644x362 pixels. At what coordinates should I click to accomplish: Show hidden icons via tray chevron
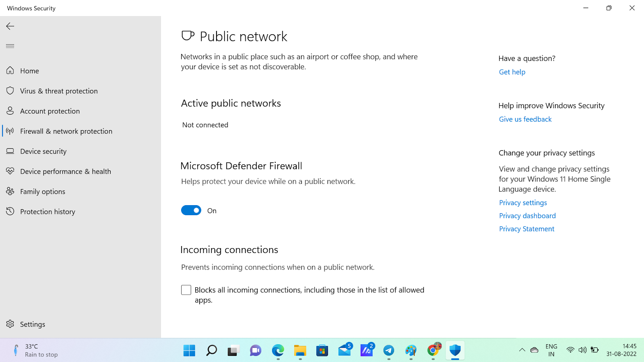[x=522, y=350]
